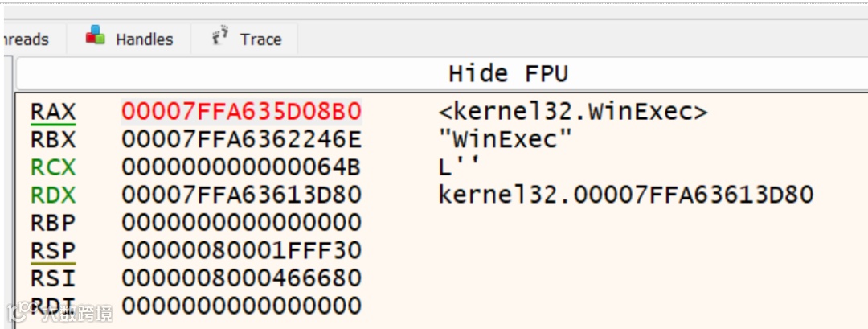Click the Handles tab colored blocks icon

pyautogui.click(x=95, y=35)
